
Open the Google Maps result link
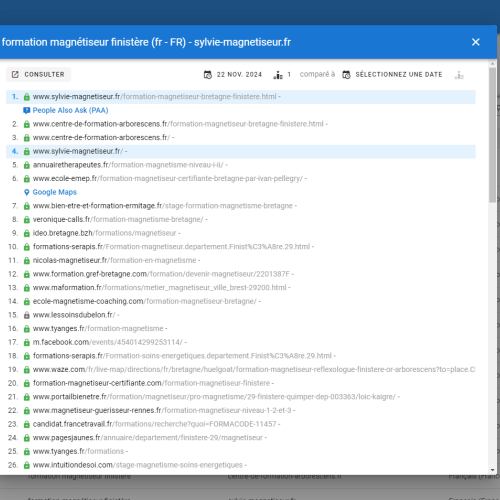pos(55,192)
